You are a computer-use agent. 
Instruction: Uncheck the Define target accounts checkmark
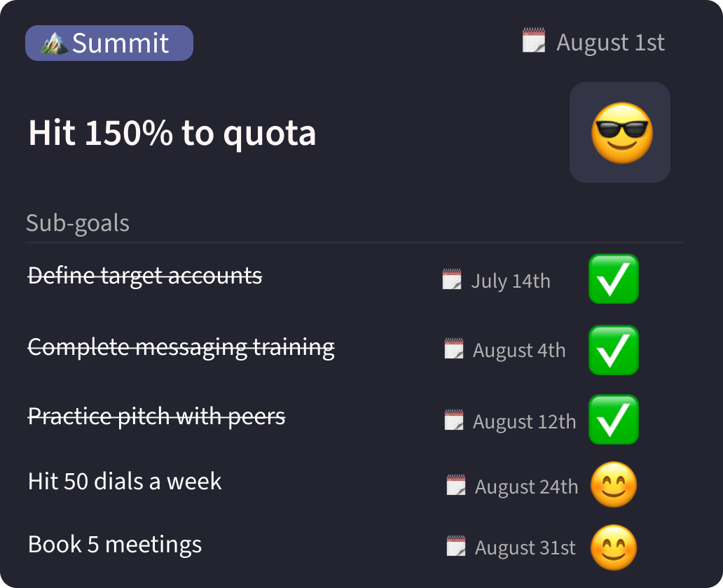click(613, 279)
